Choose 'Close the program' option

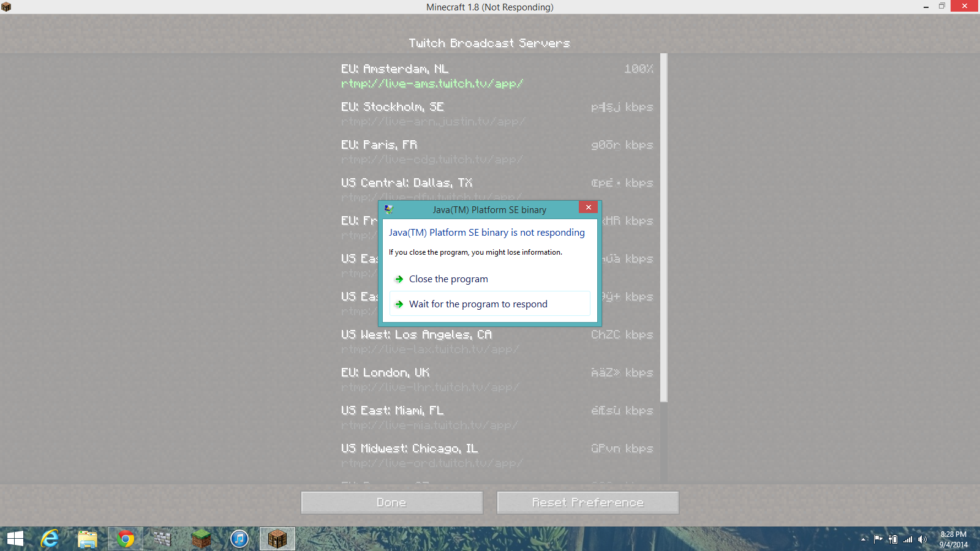490,279
